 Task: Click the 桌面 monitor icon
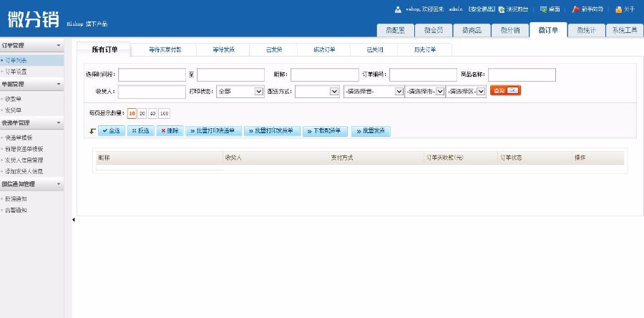(x=543, y=9)
